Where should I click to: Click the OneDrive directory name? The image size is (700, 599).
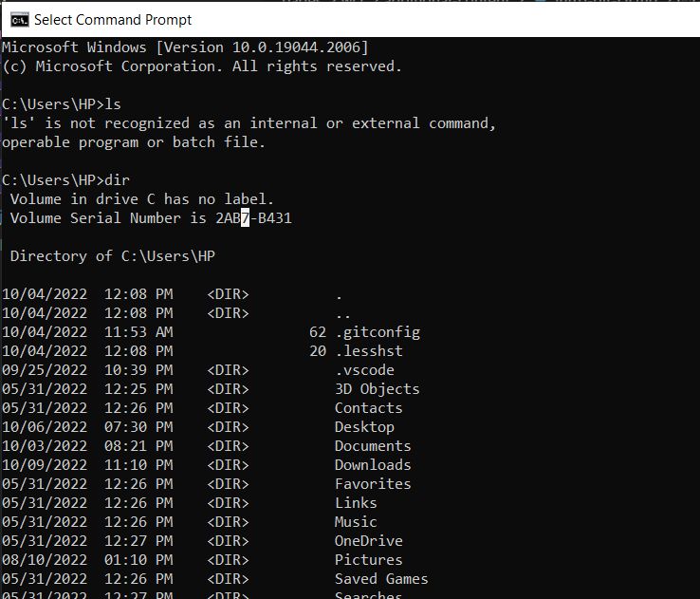pos(369,541)
